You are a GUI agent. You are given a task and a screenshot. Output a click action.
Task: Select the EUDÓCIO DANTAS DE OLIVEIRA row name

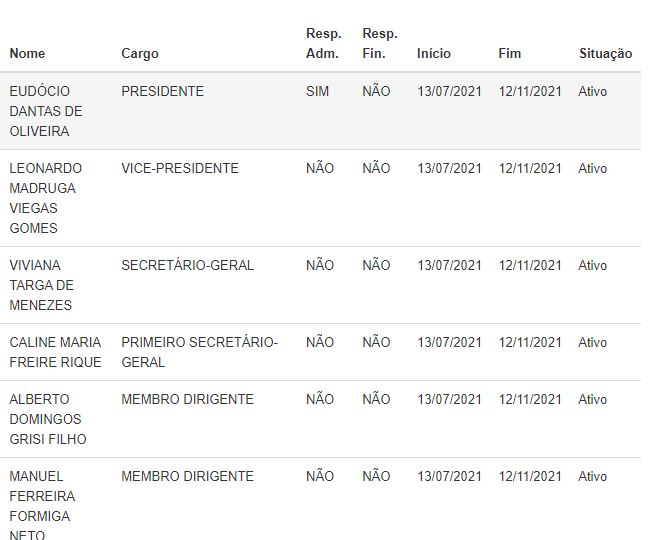pyautogui.click(x=46, y=111)
